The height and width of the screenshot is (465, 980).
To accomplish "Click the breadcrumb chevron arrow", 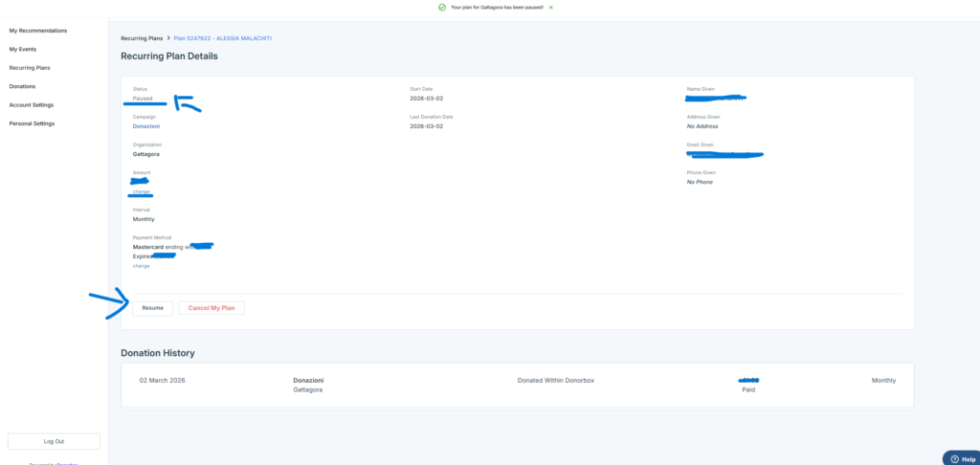I will 168,38.
